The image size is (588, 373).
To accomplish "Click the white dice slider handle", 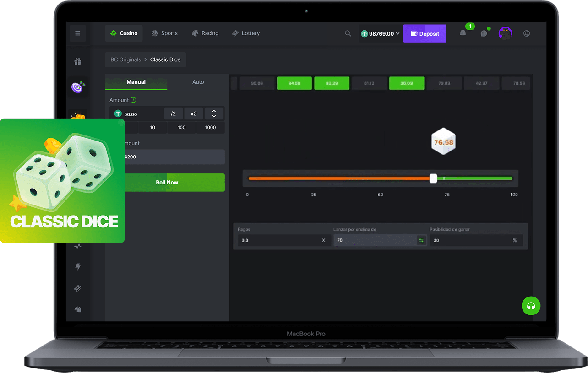I will [x=433, y=178].
